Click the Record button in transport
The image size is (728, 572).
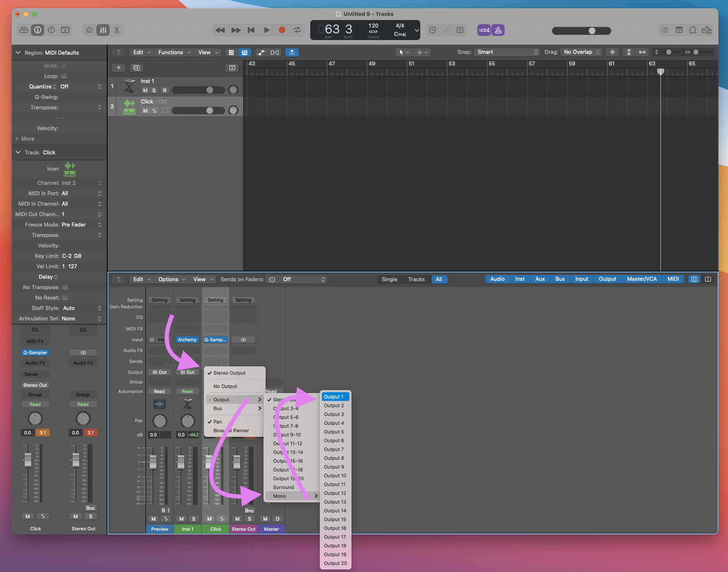(x=282, y=30)
